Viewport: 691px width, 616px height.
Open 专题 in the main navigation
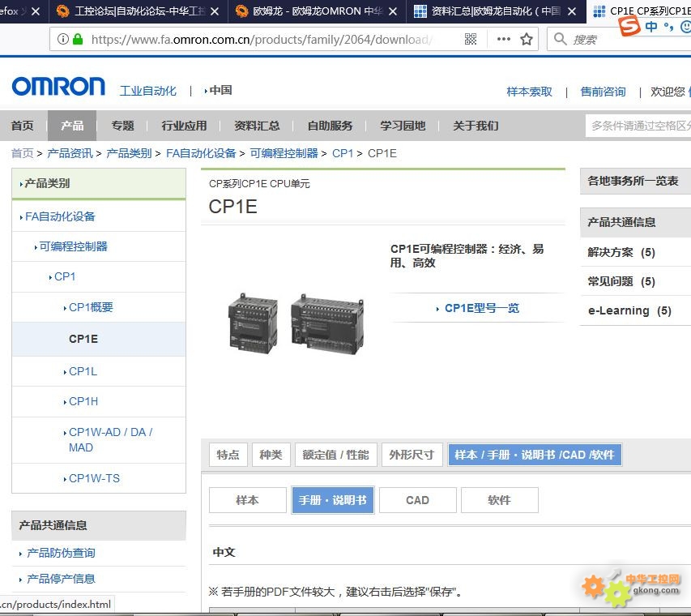(122, 126)
